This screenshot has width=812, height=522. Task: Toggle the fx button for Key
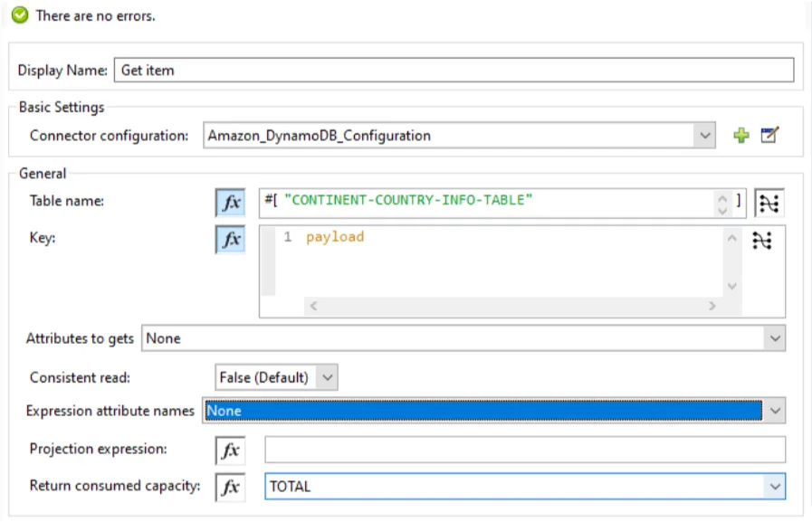pyautogui.click(x=231, y=239)
